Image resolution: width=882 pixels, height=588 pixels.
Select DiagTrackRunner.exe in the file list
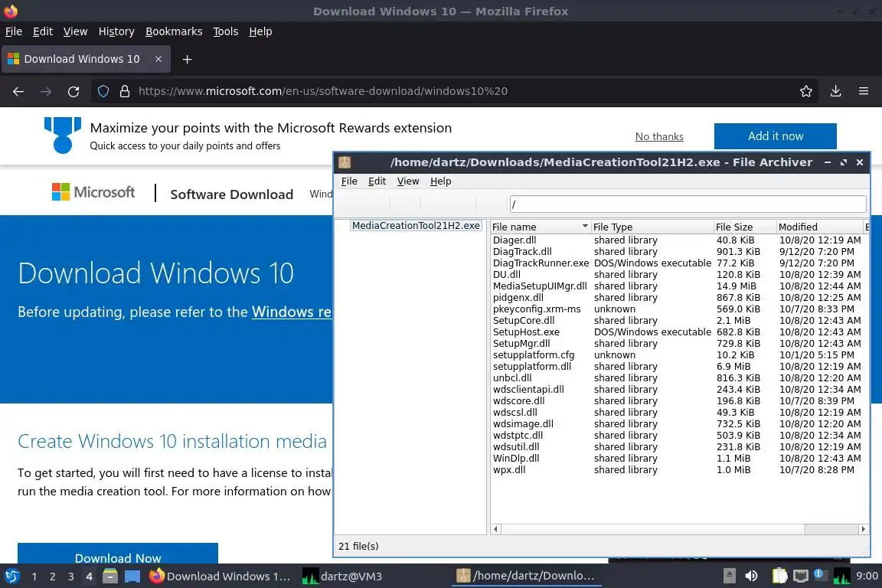[x=677, y=263]
